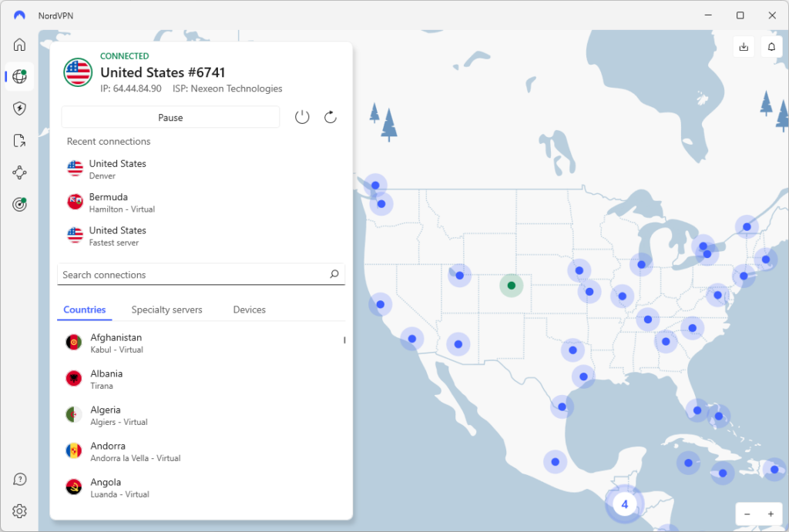Click the country list scrollbar thumb
The width and height of the screenshot is (789, 532).
(344, 340)
